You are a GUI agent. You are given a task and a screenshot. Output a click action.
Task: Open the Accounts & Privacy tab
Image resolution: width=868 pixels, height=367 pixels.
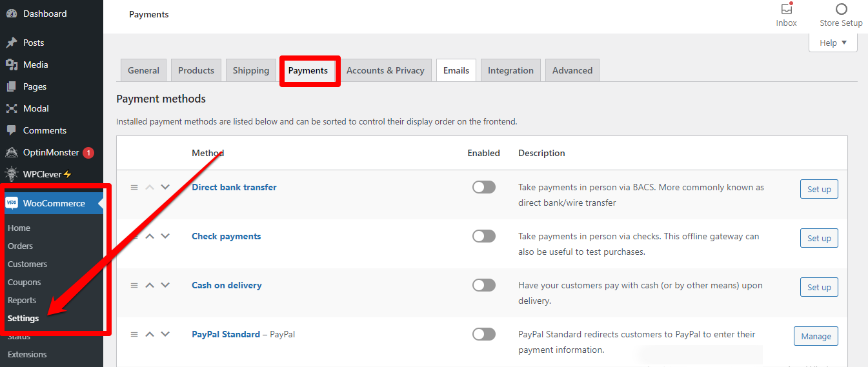point(385,70)
